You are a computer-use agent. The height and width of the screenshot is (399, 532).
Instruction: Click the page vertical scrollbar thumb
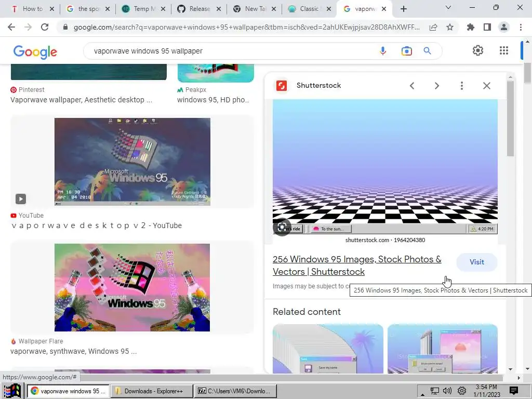(x=528, y=73)
